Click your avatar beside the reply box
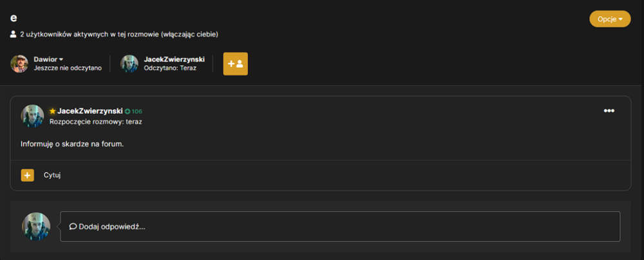644x260 pixels. (x=36, y=227)
